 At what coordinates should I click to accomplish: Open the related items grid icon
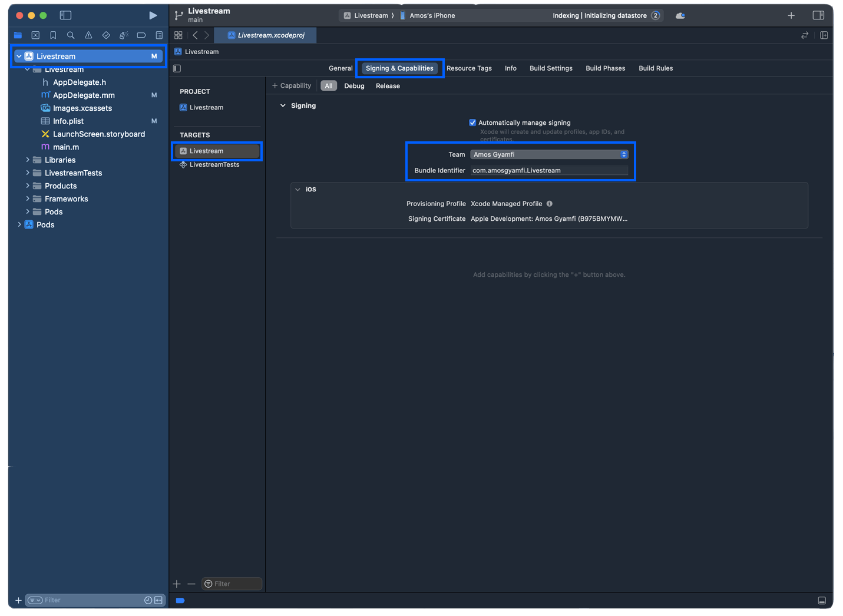click(x=178, y=35)
